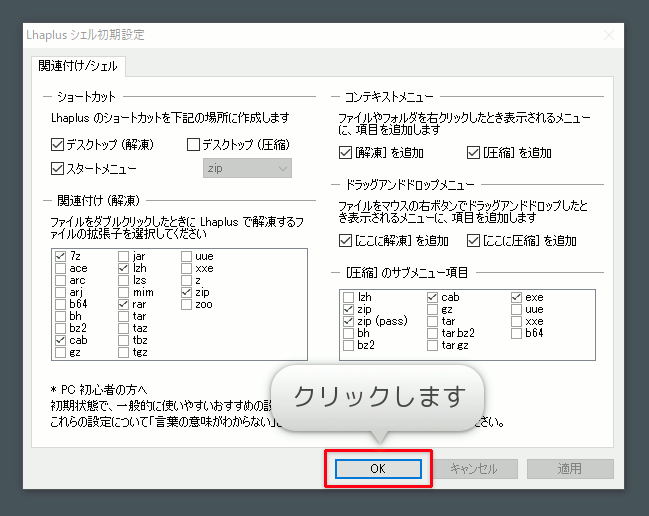Viewport: 649px width, 516px height.
Task: Enable デスクトップ (圧縮) shortcut checkbox
Action: 193,145
